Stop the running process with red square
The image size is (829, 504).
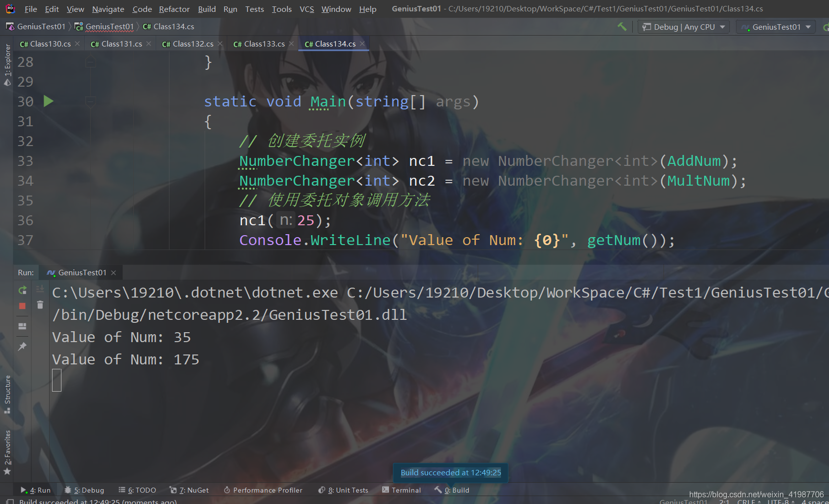tap(22, 306)
